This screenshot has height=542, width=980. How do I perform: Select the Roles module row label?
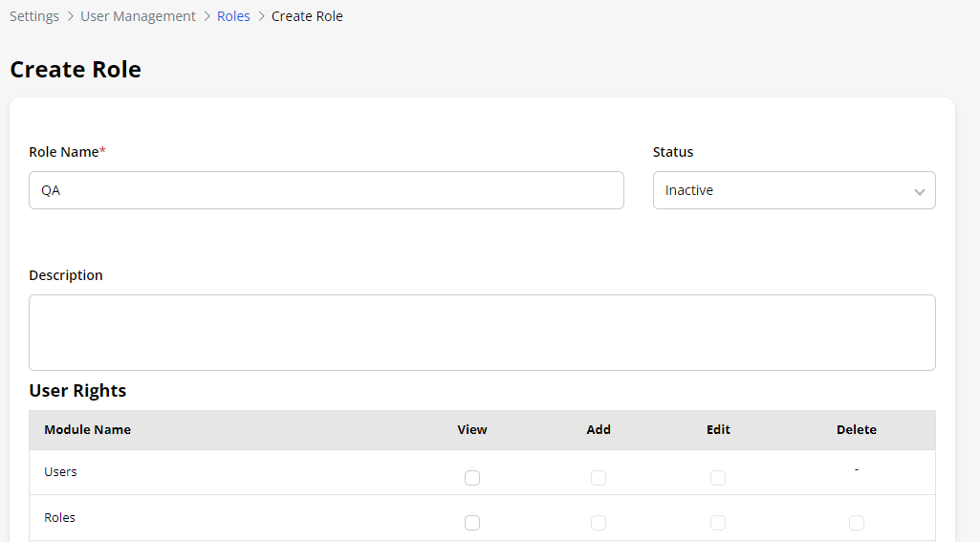[59, 518]
